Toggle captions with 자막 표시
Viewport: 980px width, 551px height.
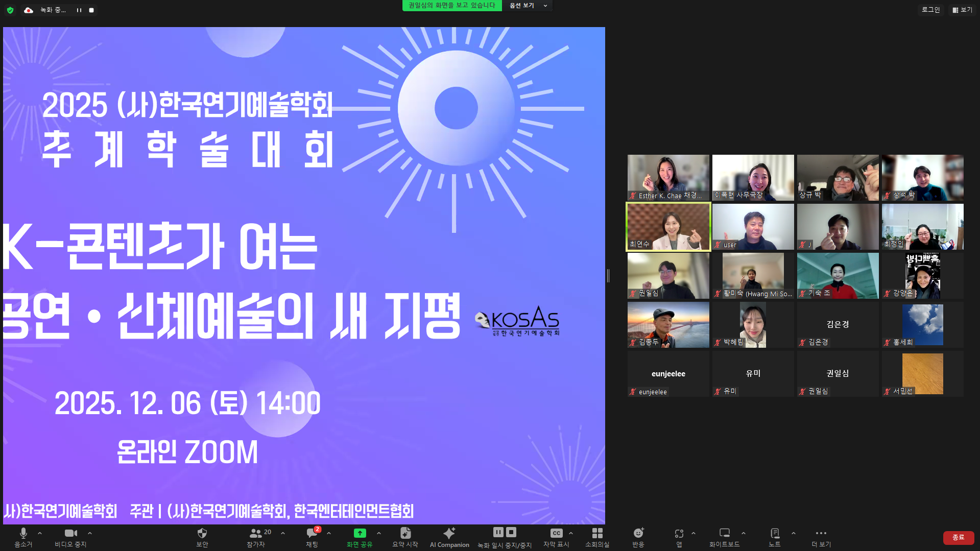(556, 537)
